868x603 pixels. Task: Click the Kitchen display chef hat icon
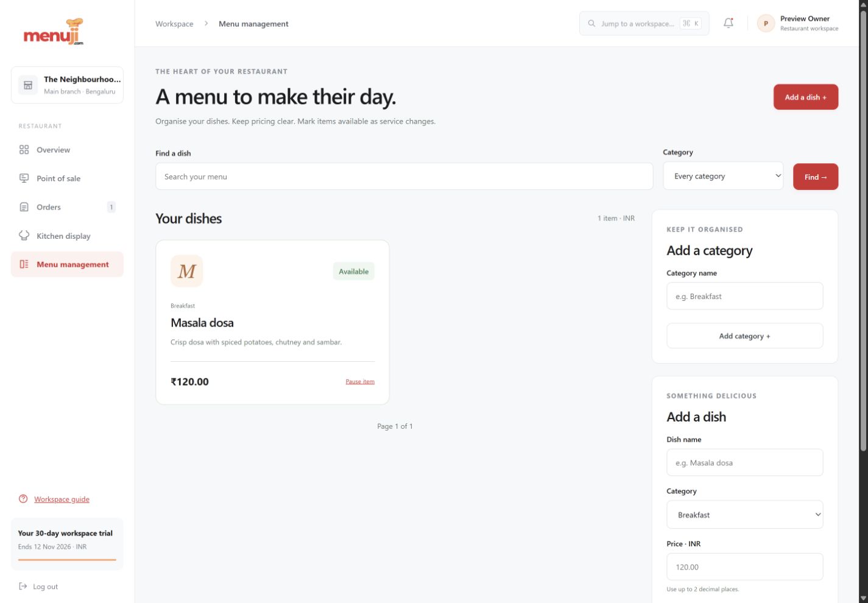(24, 236)
